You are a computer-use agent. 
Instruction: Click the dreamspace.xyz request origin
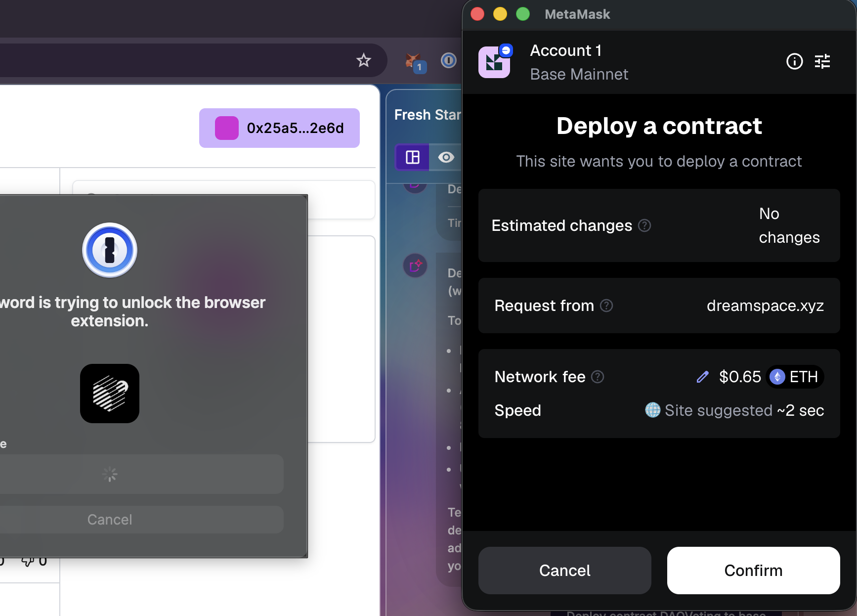(x=765, y=306)
